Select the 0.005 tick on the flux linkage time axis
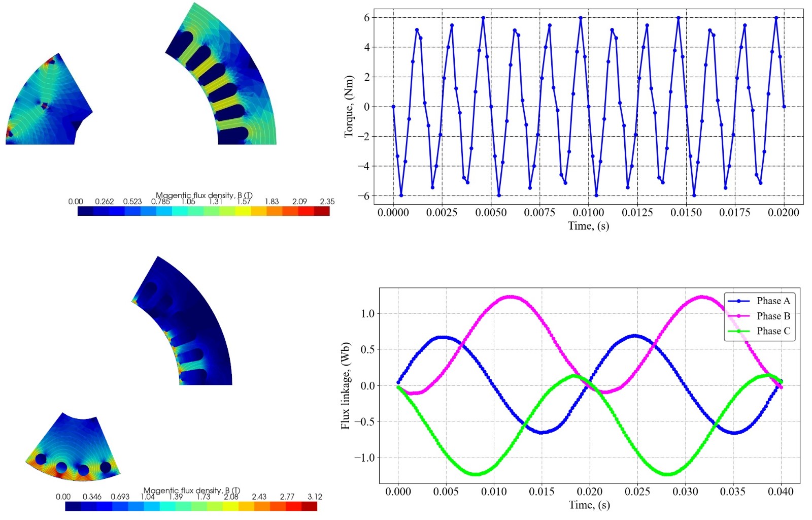The height and width of the screenshot is (520, 812). coord(446,492)
